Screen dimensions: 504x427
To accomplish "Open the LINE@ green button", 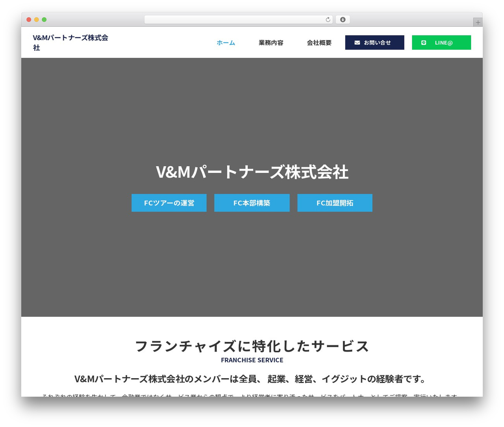I will coord(441,43).
